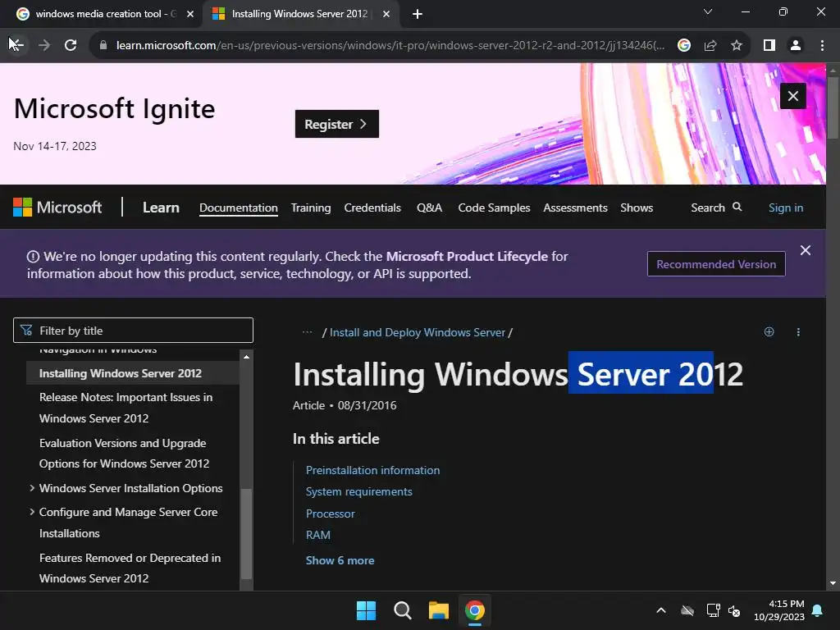Open Release Notes: Important Issues item

(x=126, y=408)
